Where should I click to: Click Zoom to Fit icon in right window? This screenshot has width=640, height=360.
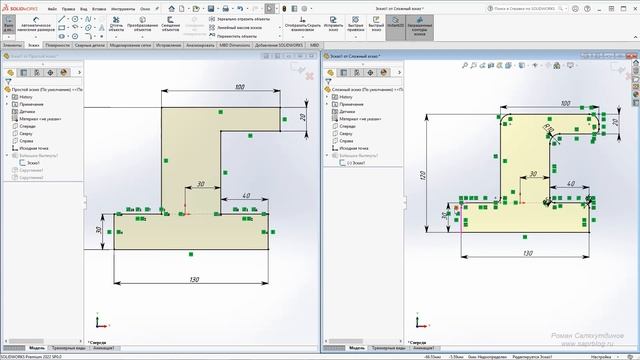[464, 65]
